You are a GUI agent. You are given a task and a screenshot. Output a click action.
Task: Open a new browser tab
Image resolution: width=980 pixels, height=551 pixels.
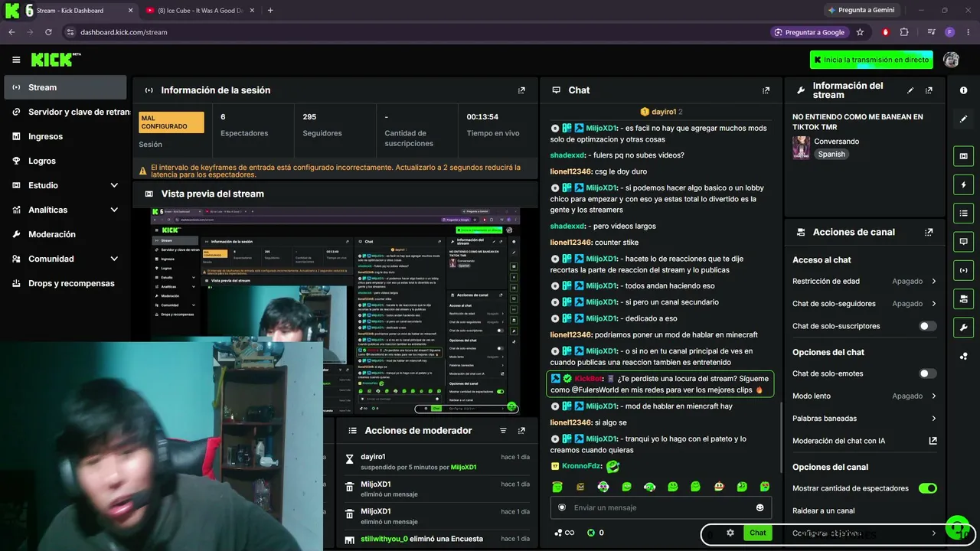point(270,11)
